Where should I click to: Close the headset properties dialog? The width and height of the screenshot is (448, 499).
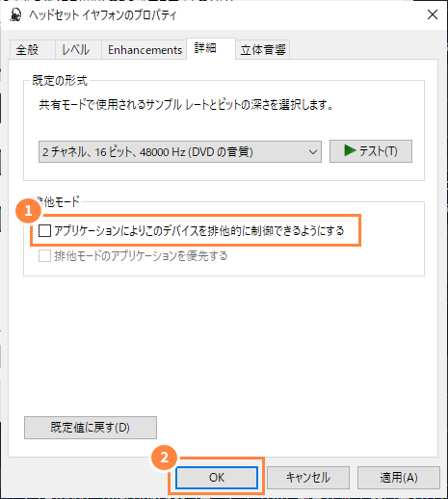tap(433, 14)
